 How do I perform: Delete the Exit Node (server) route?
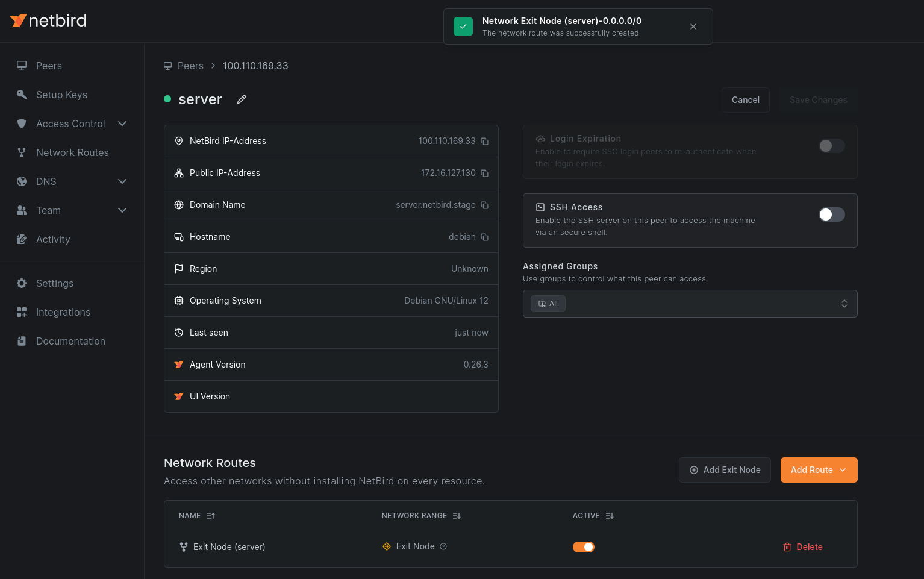pos(802,546)
